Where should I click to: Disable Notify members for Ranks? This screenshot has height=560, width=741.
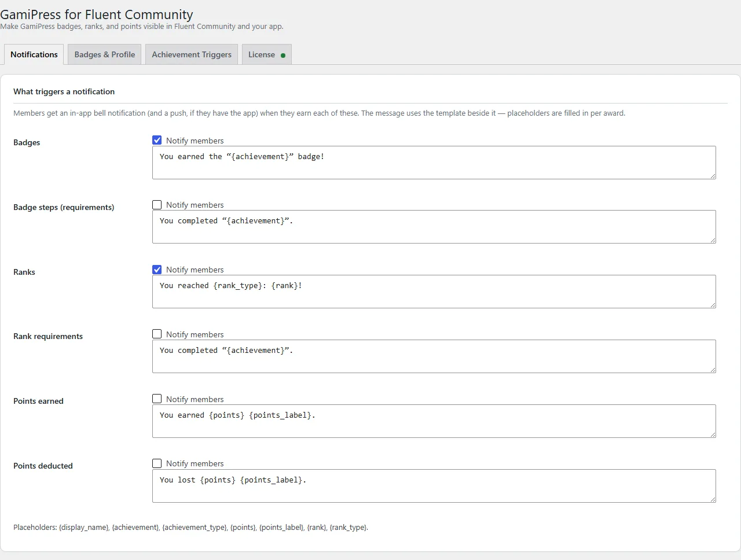pos(157,270)
